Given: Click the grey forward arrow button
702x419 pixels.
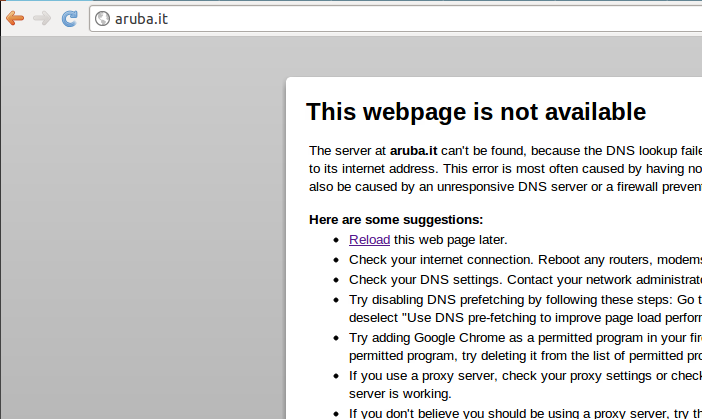Looking at the screenshot, I should coord(42,18).
